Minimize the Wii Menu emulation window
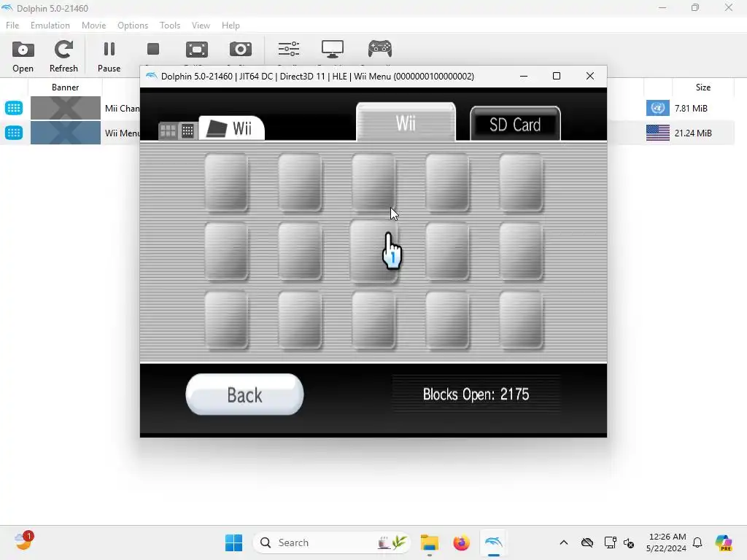The height and width of the screenshot is (560, 747). 524,76
